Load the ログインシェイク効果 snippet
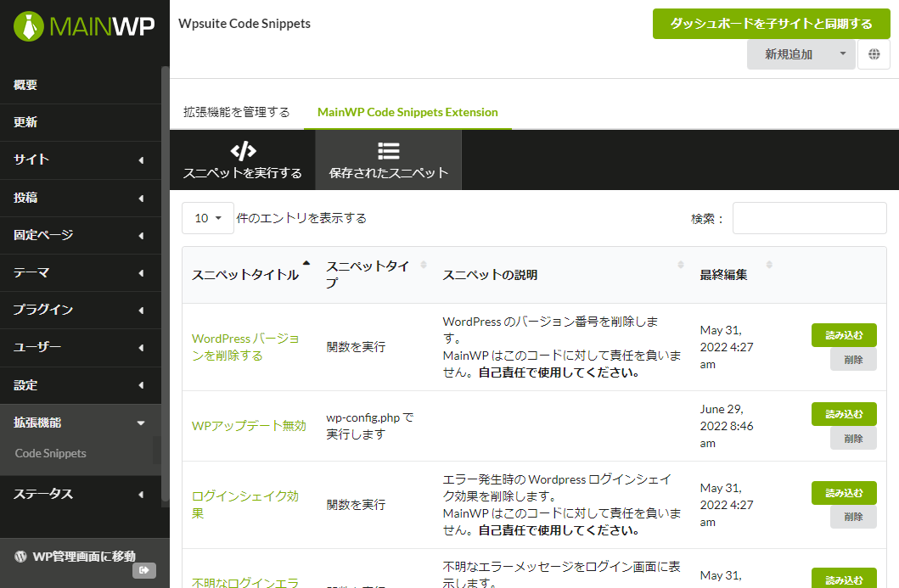The image size is (899, 588). [844, 493]
